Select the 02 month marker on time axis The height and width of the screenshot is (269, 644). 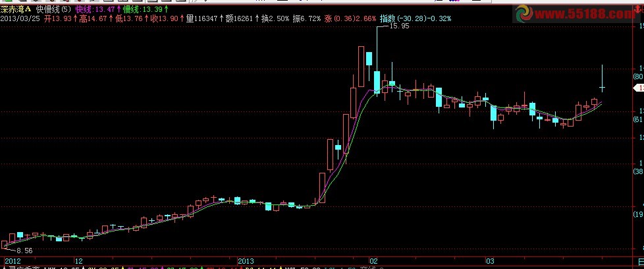(373, 261)
